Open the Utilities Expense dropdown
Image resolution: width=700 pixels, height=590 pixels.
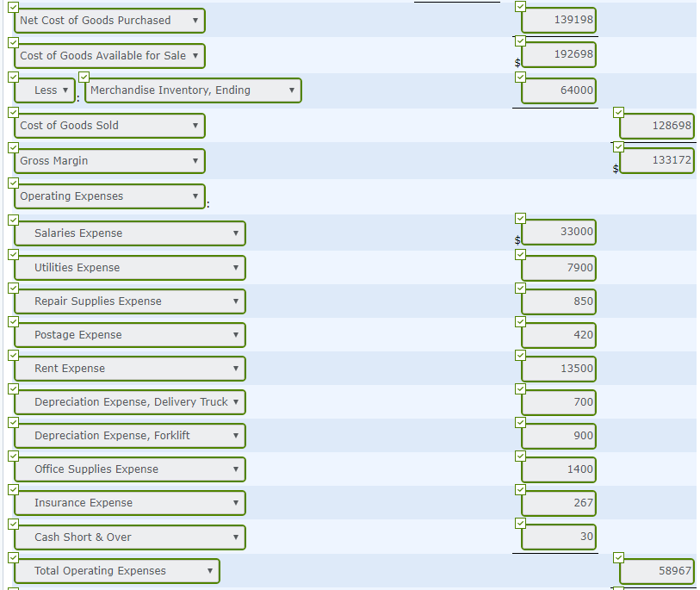coord(129,268)
